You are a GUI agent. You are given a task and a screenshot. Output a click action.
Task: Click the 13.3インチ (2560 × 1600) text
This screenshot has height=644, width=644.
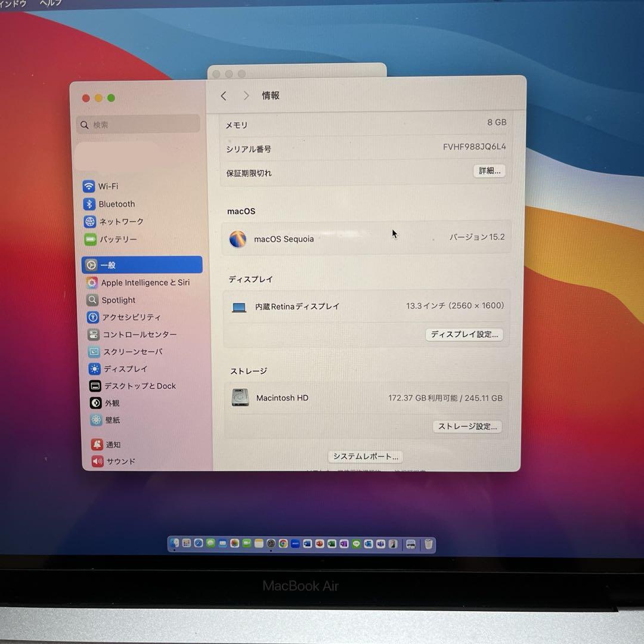(x=454, y=305)
